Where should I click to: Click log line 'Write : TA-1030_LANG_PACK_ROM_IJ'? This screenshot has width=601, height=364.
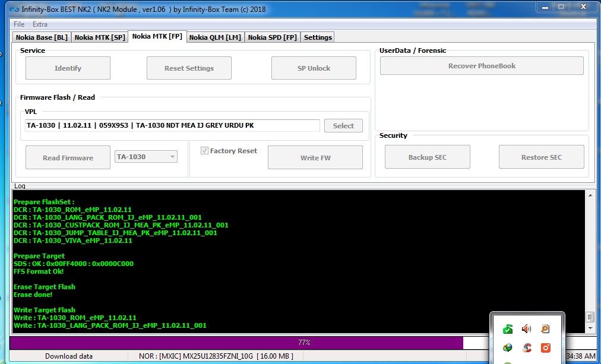110,325
